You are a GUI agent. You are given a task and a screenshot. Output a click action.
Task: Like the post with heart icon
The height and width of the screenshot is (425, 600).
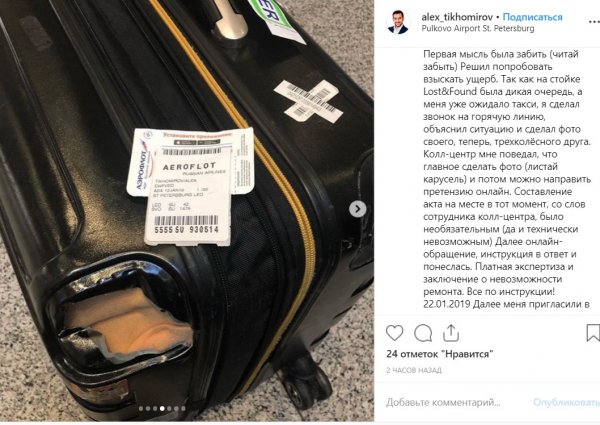pyautogui.click(x=394, y=333)
